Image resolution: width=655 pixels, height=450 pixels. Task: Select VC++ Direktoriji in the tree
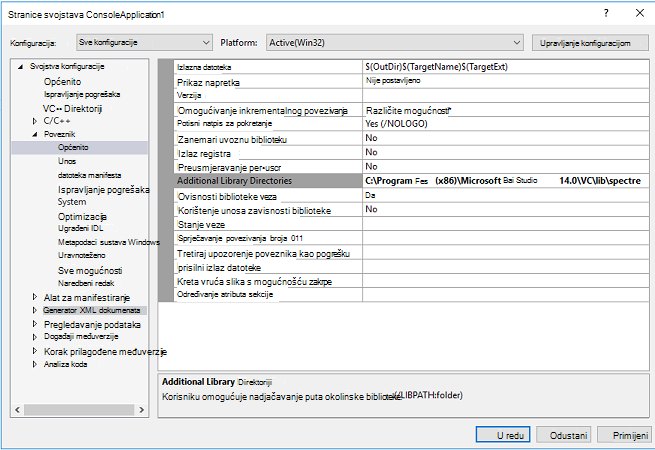73,109
